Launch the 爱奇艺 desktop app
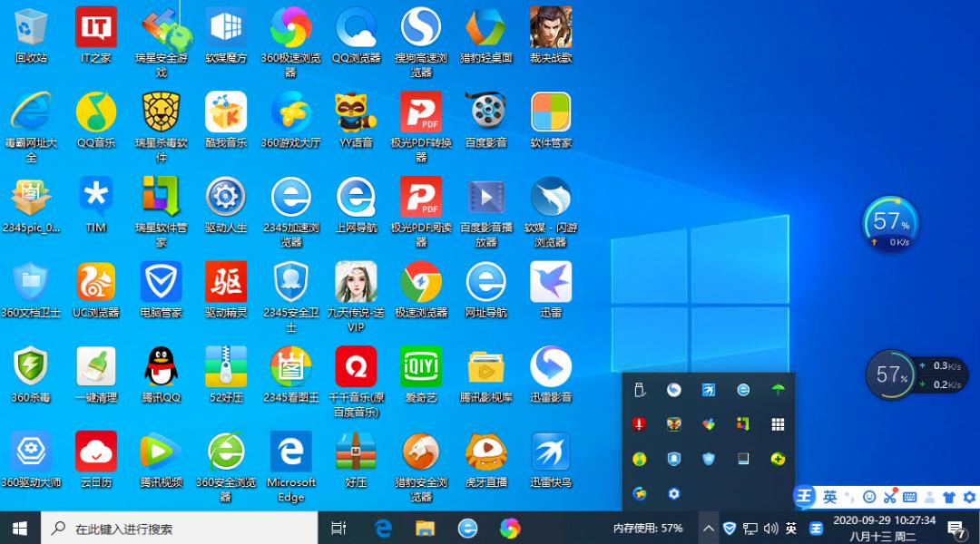980x544 pixels. click(421, 367)
